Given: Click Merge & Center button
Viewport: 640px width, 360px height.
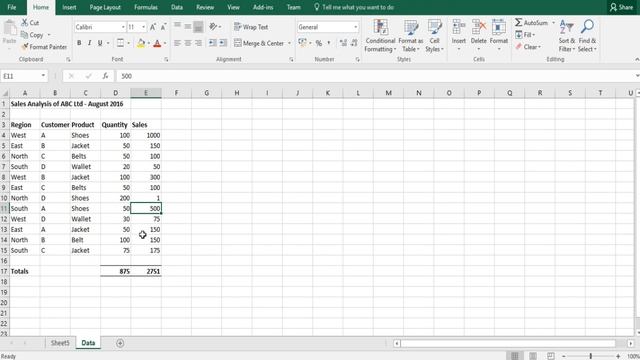Looking at the screenshot, I should [259, 43].
